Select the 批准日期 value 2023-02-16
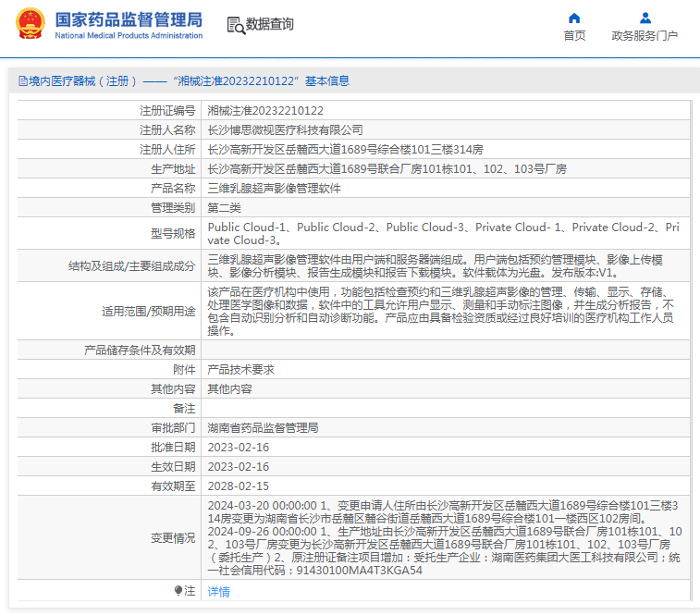Viewport: 700px width, 615px height. 239,448
